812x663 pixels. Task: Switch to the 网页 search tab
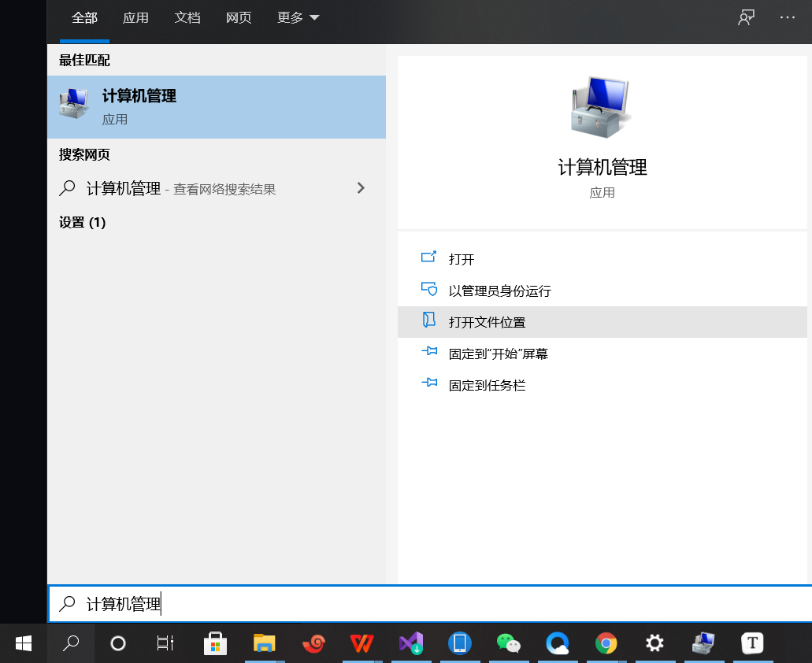tap(238, 17)
